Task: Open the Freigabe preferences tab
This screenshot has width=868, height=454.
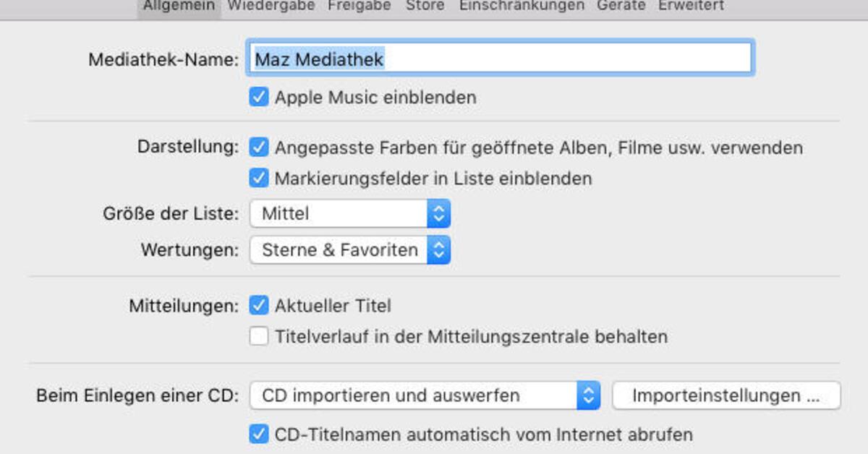Action: pos(359,6)
